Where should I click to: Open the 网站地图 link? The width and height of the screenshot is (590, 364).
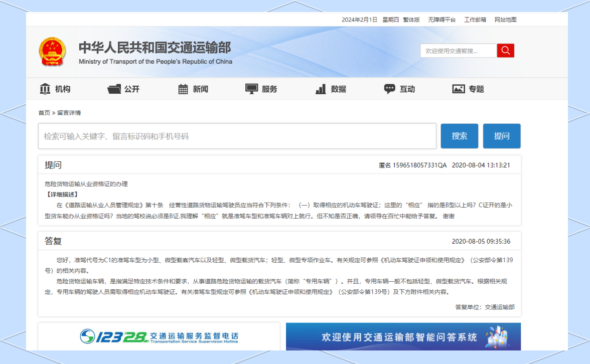pos(505,20)
